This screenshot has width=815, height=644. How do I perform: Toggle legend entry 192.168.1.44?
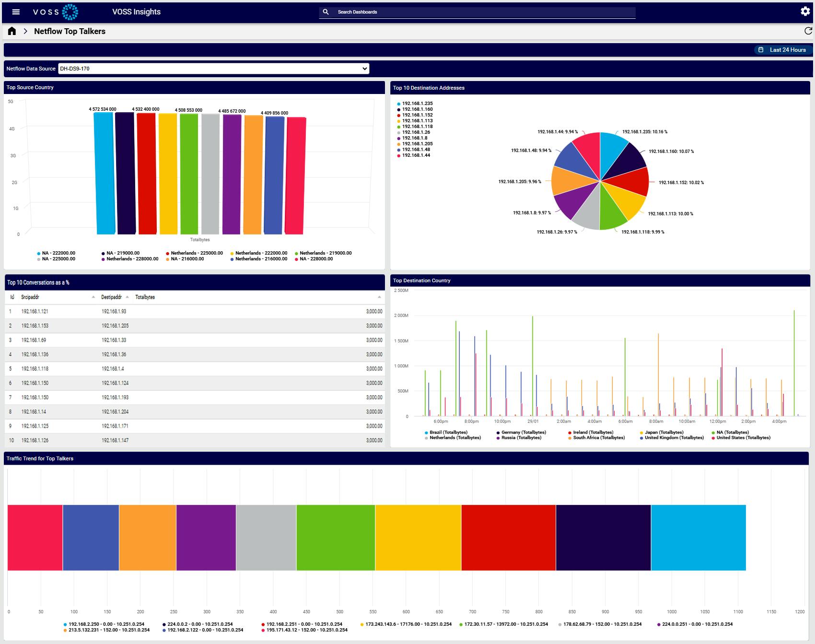(413, 155)
